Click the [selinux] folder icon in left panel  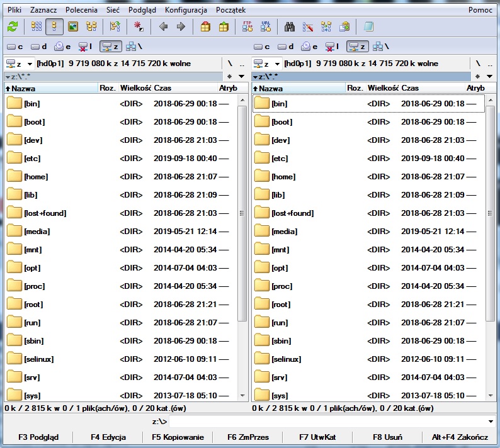pos(14,359)
